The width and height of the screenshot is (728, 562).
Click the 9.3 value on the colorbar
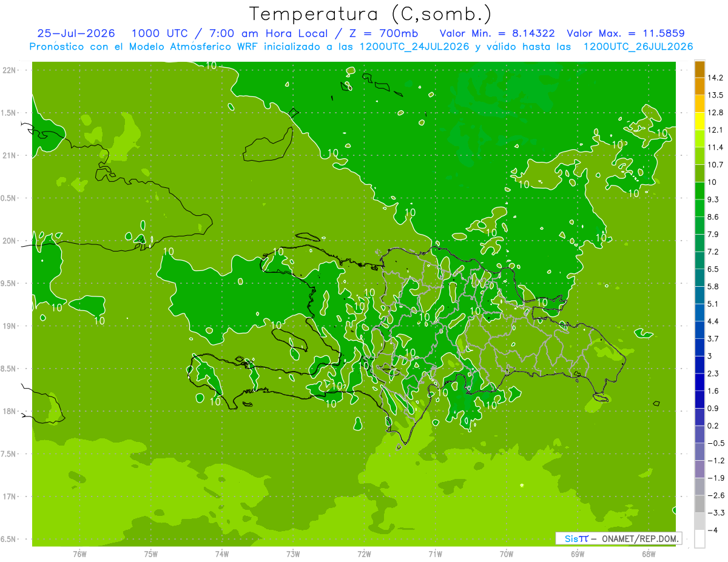pos(713,199)
